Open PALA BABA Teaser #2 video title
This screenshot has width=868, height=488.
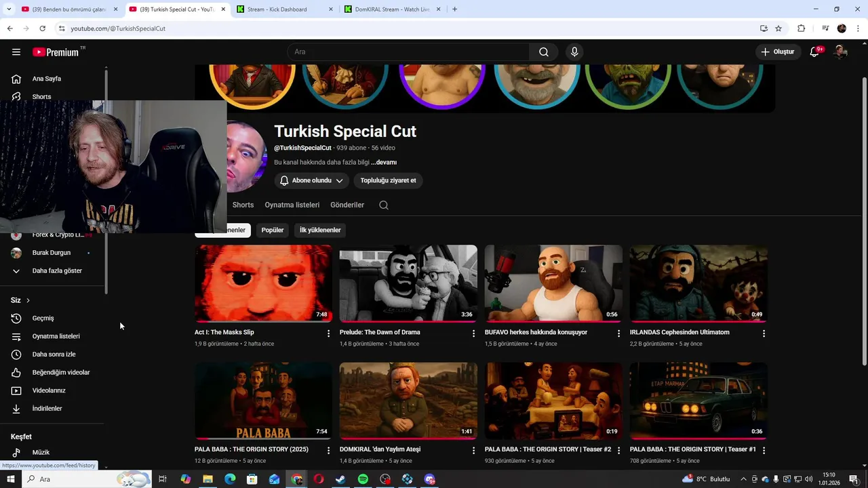click(x=548, y=449)
